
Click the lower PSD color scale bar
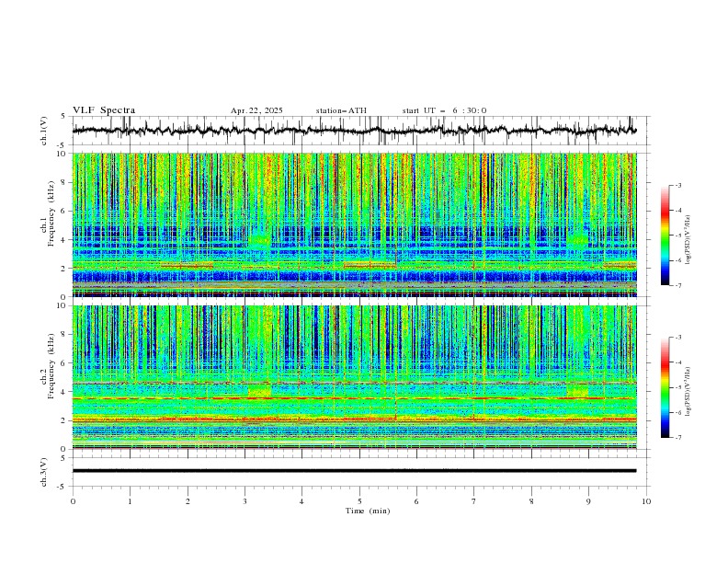665,387
